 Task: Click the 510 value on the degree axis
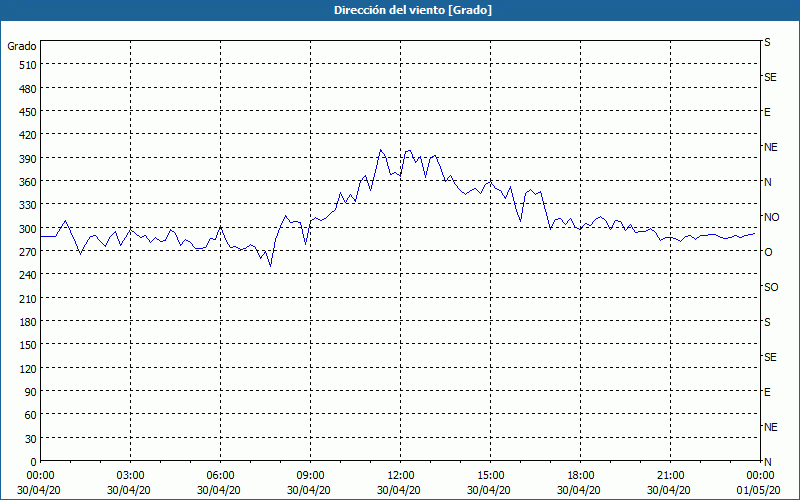(29, 65)
